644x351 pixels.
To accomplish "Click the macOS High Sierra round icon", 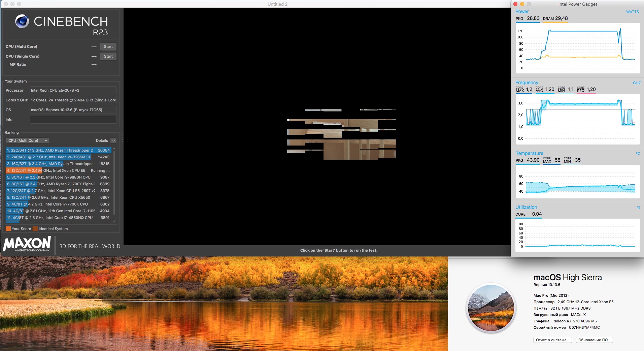I will [491, 308].
